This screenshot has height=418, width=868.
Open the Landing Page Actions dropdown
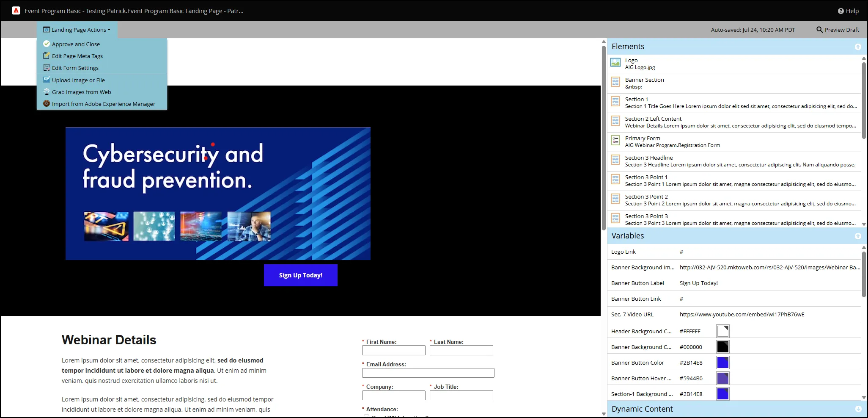77,30
